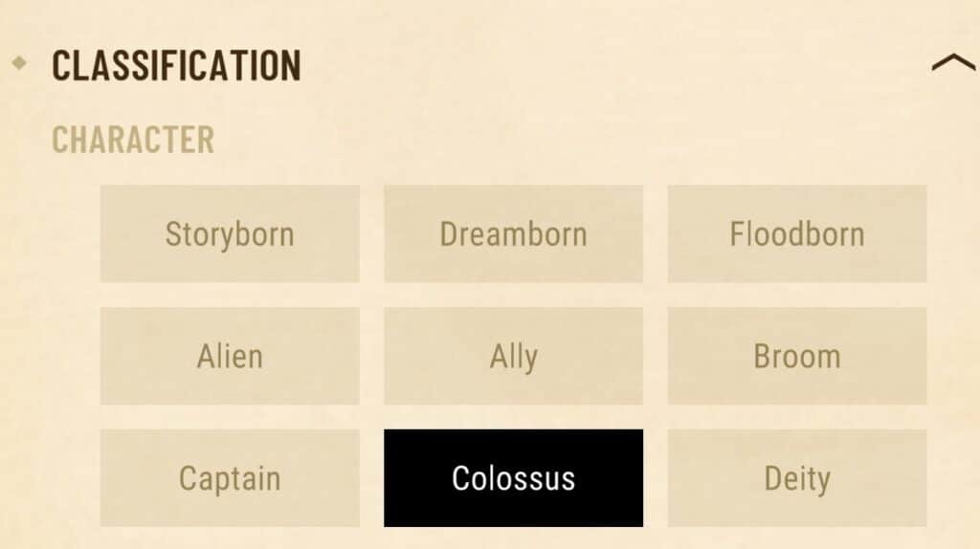Viewport: 980px width, 549px height.
Task: Activate the Captain filter chip
Action: pos(230,478)
